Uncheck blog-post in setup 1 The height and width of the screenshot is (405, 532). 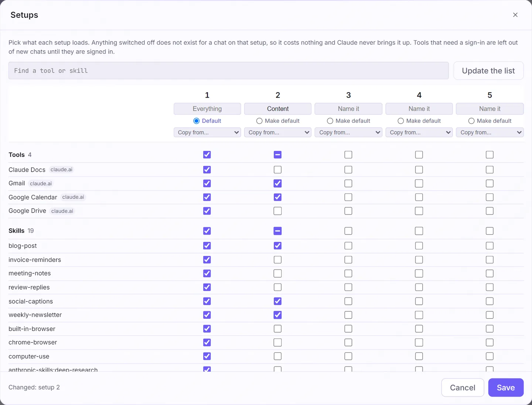(x=207, y=246)
